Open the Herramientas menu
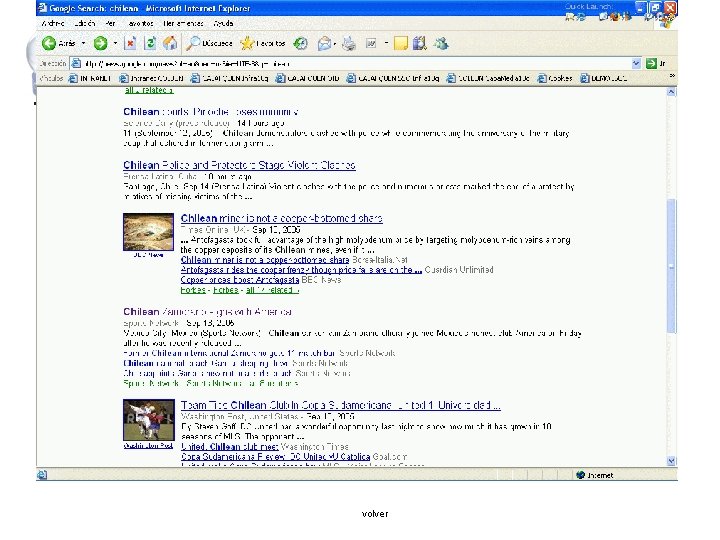Image resolution: width=720 pixels, height=540 pixels. pyautogui.click(x=183, y=23)
